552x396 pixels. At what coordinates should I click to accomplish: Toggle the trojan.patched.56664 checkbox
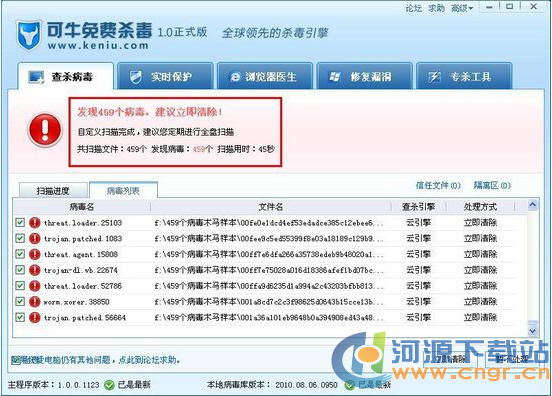click(x=20, y=318)
